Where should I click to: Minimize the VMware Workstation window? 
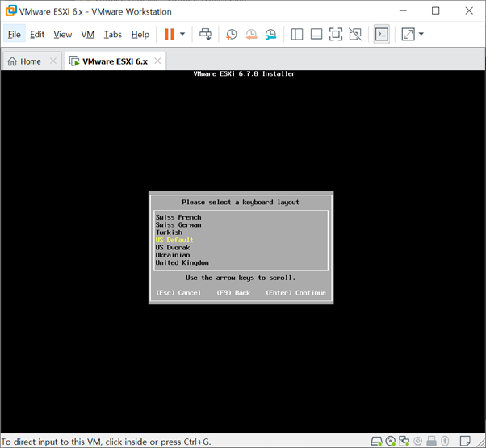(x=403, y=10)
